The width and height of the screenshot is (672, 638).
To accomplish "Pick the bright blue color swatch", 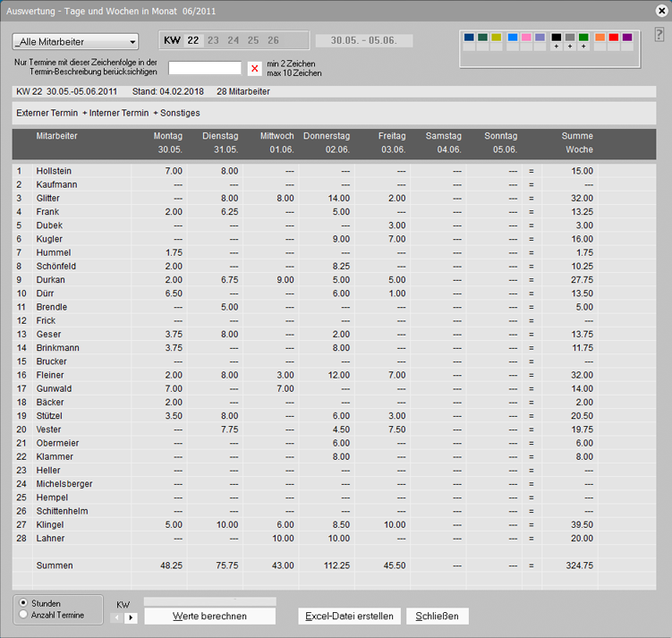I will 513,38.
